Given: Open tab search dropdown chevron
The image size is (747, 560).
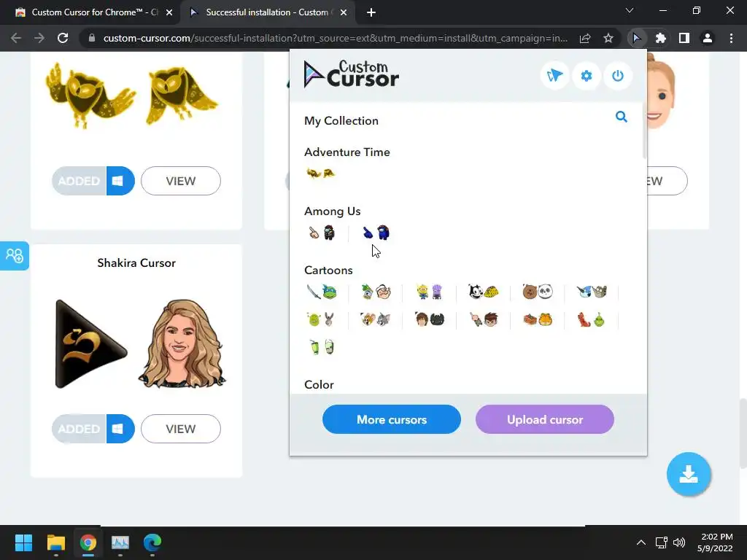Looking at the screenshot, I should pos(630,10).
